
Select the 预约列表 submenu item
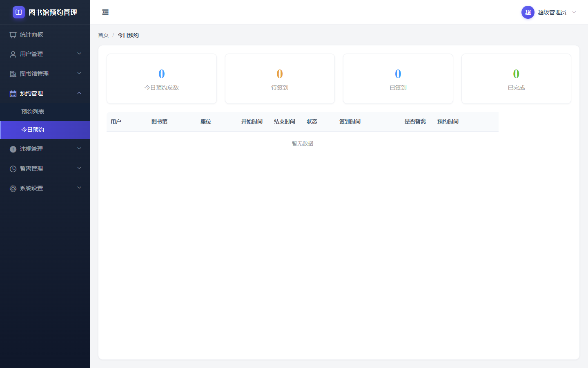point(45,112)
